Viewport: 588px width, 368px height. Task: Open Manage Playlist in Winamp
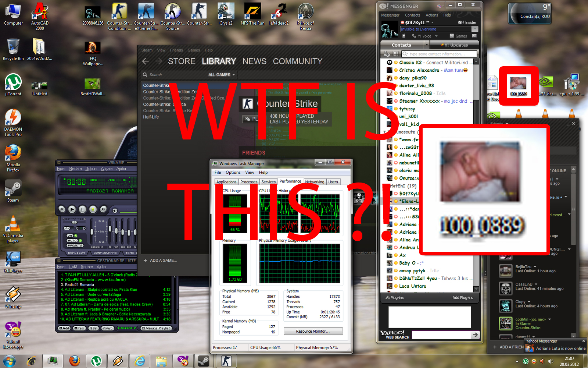click(x=156, y=328)
